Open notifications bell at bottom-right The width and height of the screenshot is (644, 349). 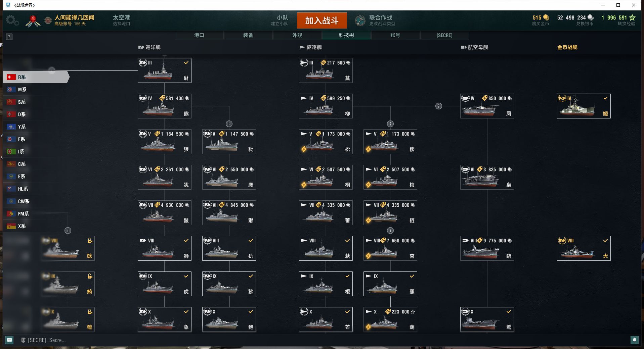point(634,340)
